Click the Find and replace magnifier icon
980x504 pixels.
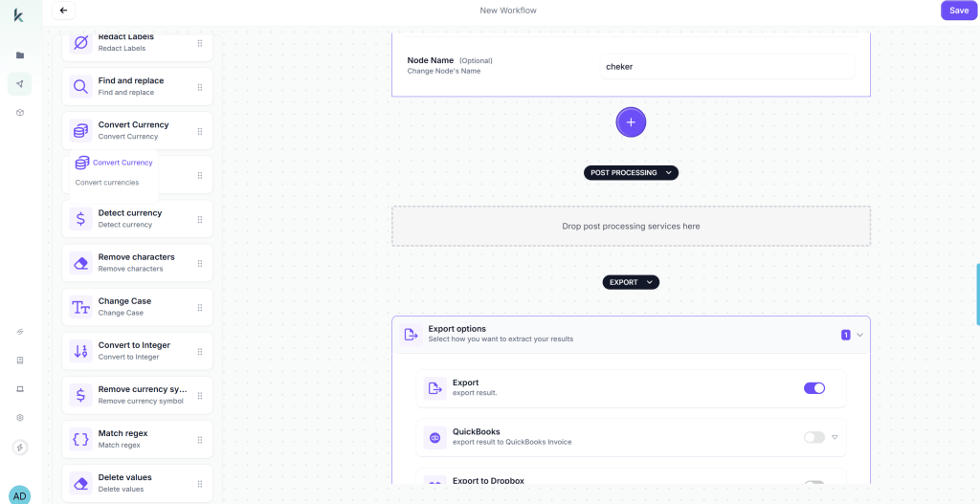[x=80, y=87]
